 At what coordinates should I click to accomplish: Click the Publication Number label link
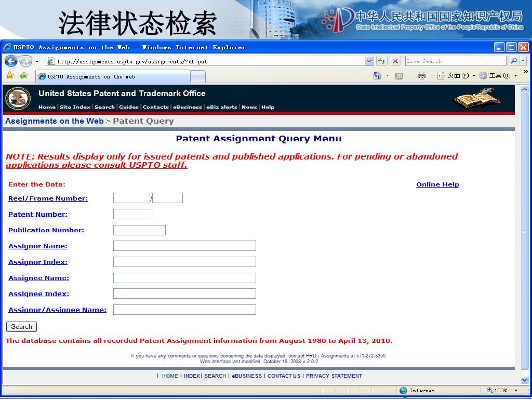(x=46, y=230)
